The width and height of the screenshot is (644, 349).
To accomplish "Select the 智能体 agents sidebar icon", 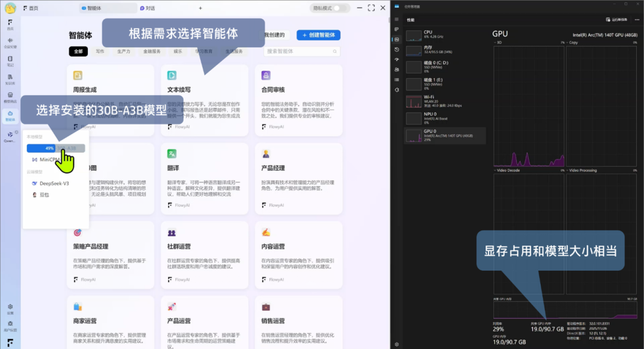I will [x=10, y=116].
